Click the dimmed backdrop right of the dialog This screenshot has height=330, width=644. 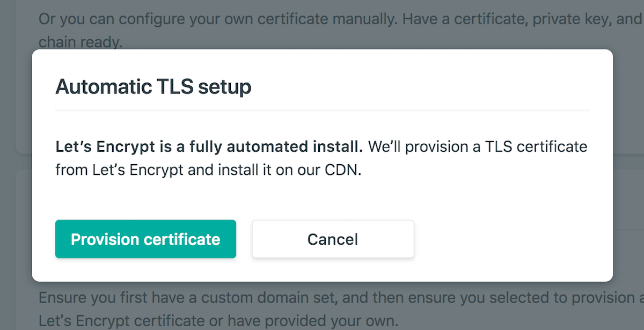tap(628, 161)
